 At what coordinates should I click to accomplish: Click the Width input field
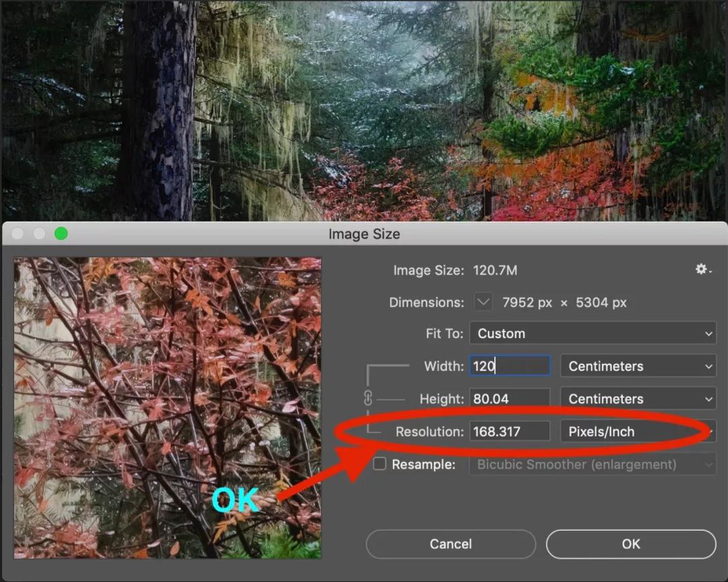click(x=510, y=366)
